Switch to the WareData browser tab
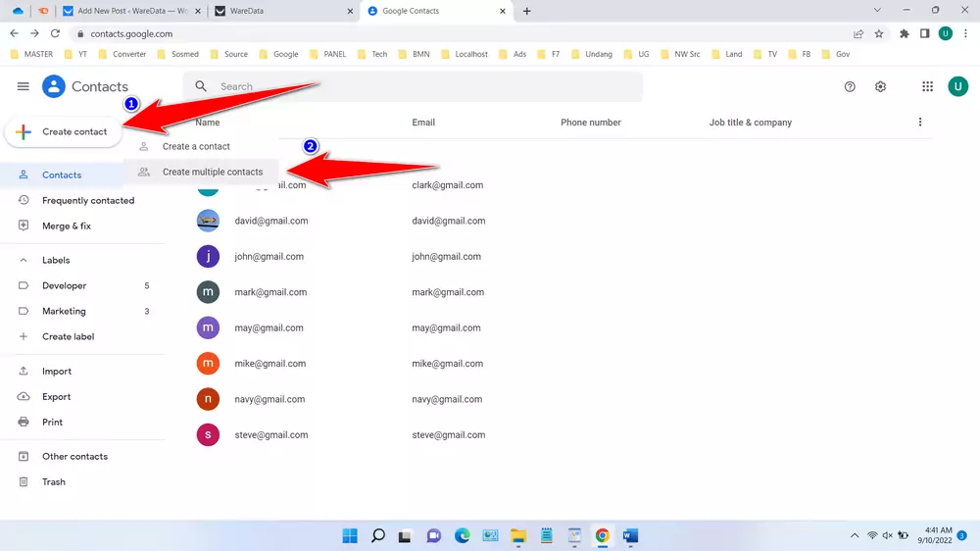Image resolution: width=980 pixels, height=551 pixels. click(279, 11)
